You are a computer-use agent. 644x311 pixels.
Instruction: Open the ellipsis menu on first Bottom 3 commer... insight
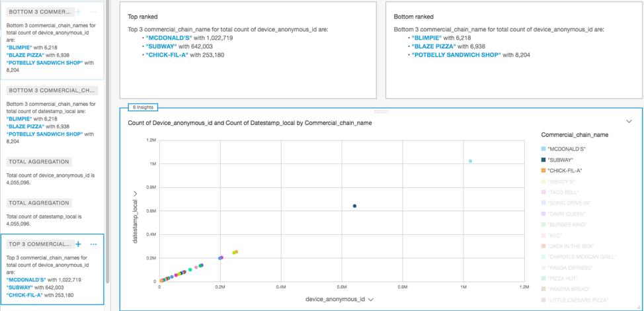coord(94,12)
